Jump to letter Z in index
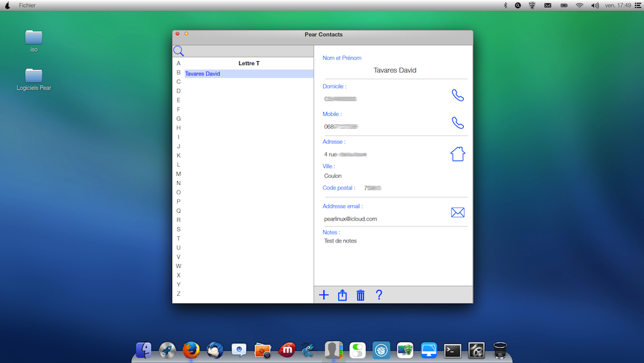The width and height of the screenshot is (644, 363). tap(178, 293)
